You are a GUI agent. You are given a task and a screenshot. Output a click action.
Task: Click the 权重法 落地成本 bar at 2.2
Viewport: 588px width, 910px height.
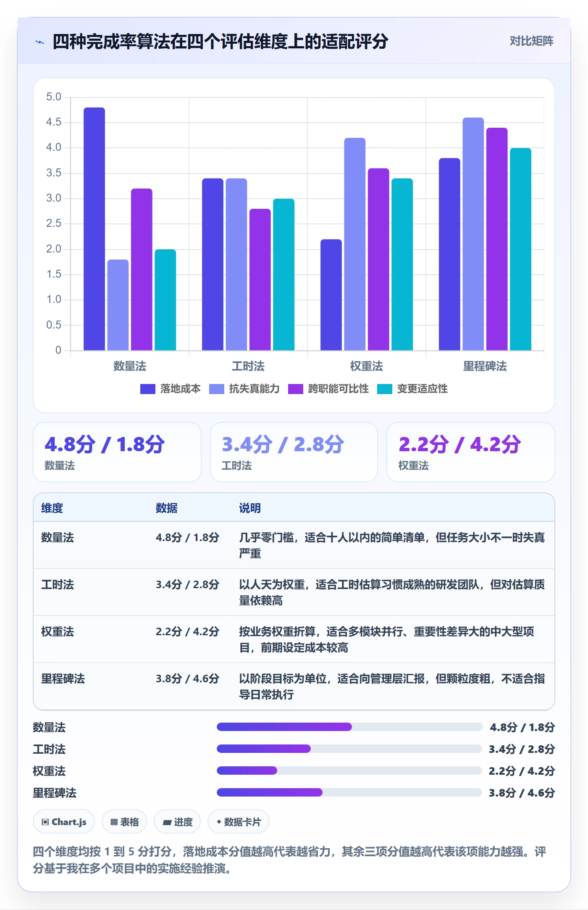pyautogui.click(x=331, y=295)
